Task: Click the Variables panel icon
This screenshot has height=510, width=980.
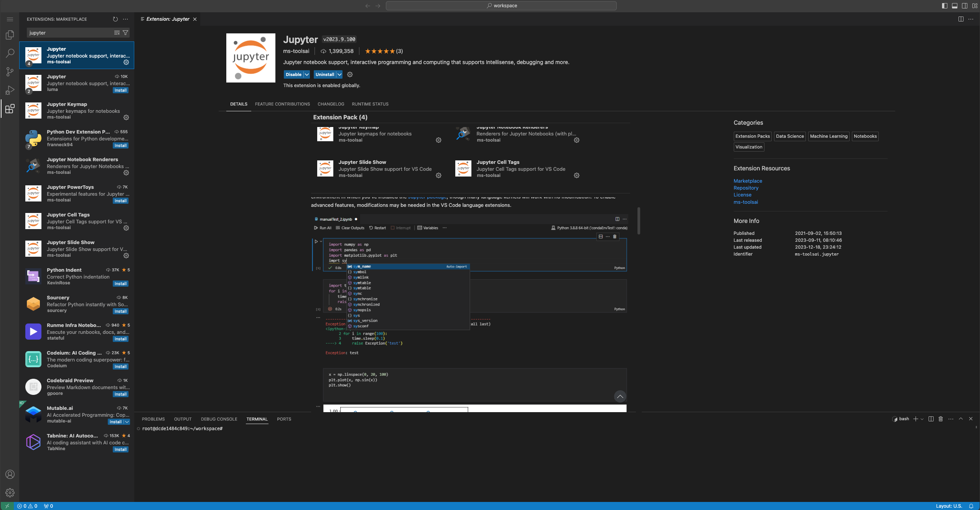Action: [x=419, y=228]
